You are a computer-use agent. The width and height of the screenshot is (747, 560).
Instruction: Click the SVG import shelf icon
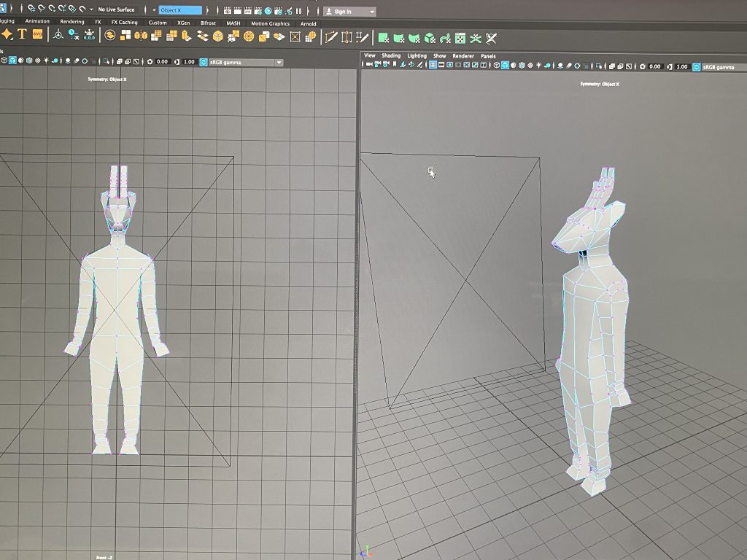click(x=37, y=35)
